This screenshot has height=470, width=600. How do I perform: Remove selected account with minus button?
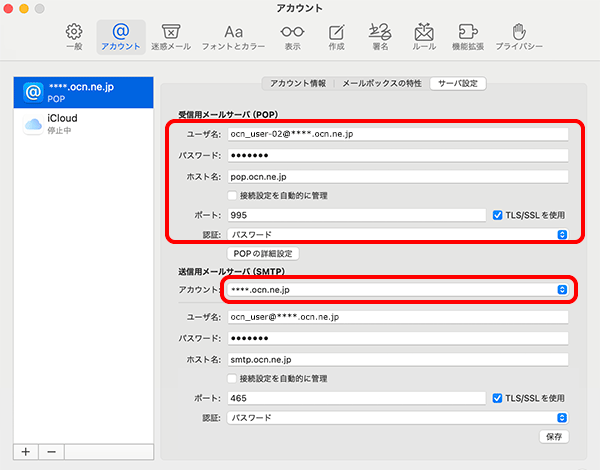coord(51,452)
